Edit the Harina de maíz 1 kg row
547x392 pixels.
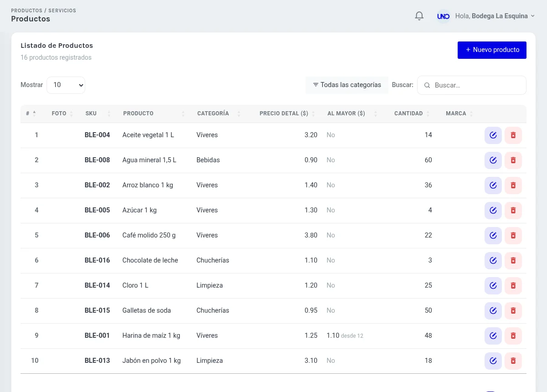[493, 336]
